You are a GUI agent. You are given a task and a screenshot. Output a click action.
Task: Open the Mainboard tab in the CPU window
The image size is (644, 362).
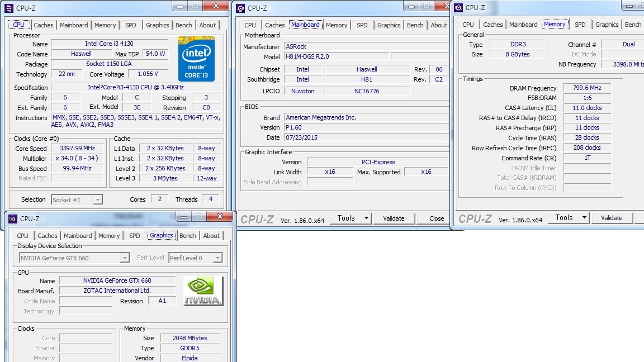click(74, 25)
